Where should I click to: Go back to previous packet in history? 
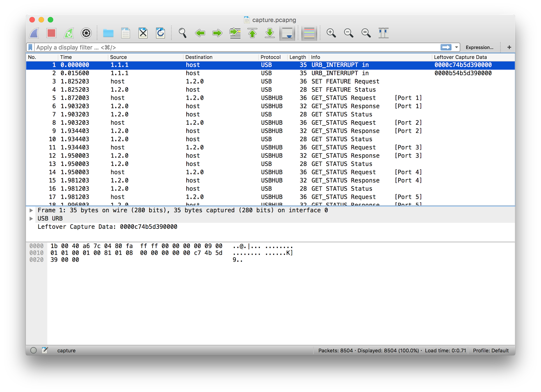coord(200,33)
